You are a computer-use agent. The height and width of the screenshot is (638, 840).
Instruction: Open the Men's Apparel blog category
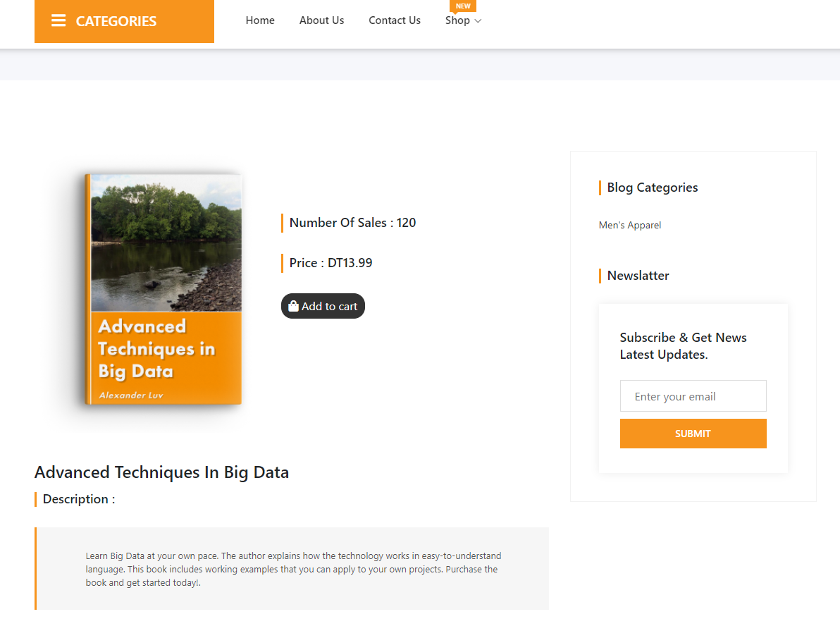pyautogui.click(x=630, y=225)
